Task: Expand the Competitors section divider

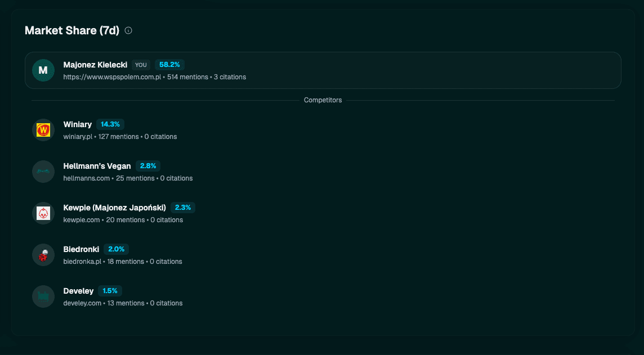Action: pyautogui.click(x=323, y=100)
